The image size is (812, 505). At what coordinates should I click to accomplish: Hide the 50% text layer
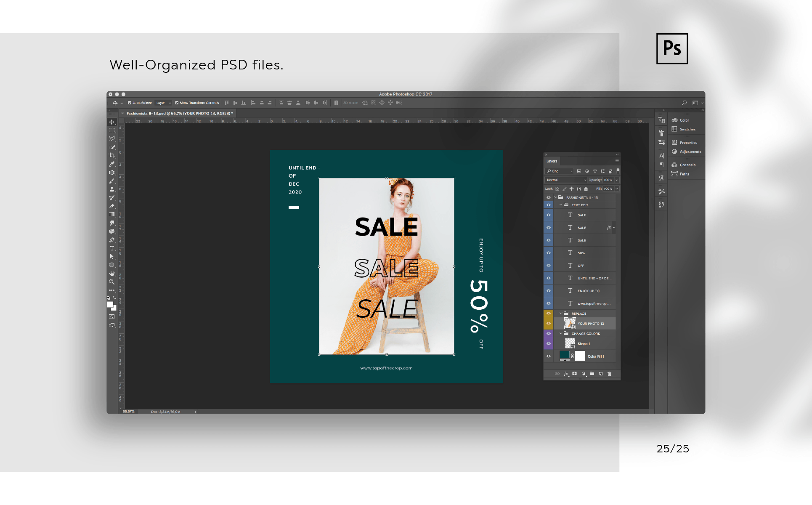548,253
